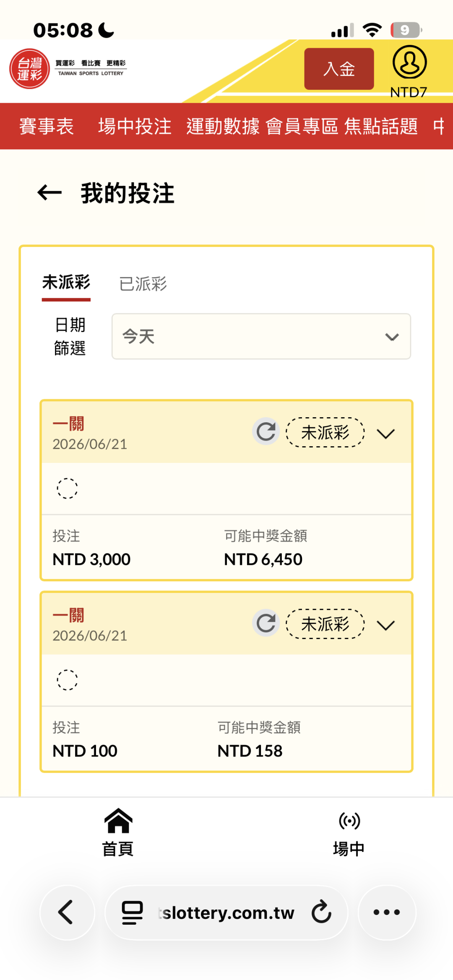Go back using the arrow beside 我的投注

[x=49, y=193]
